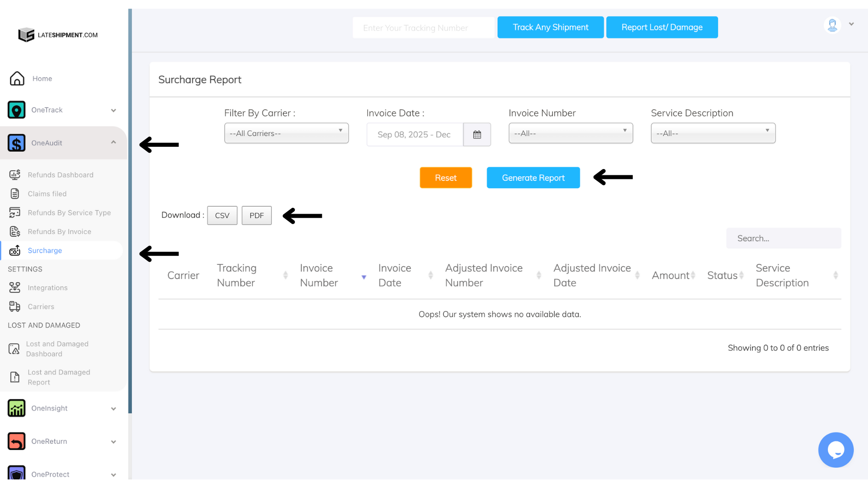Click the OneProtect shield icon

tap(17, 473)
